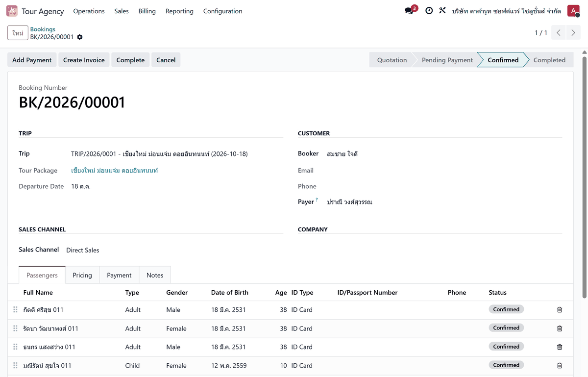This screenshot has width=588, height=377.
Task: Click the Sales Channel field Direct Sales
Action: 83,250
